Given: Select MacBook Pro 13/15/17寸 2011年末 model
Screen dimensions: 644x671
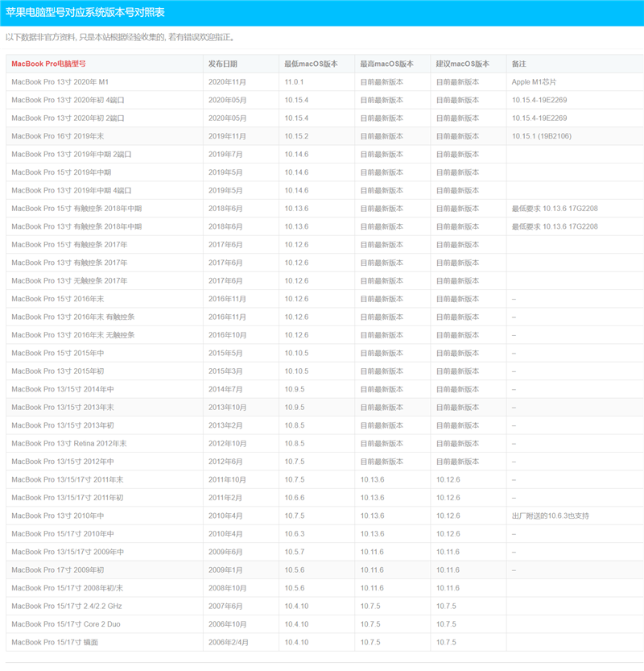Looking at the screenshot, I should (x=68, y=479).
